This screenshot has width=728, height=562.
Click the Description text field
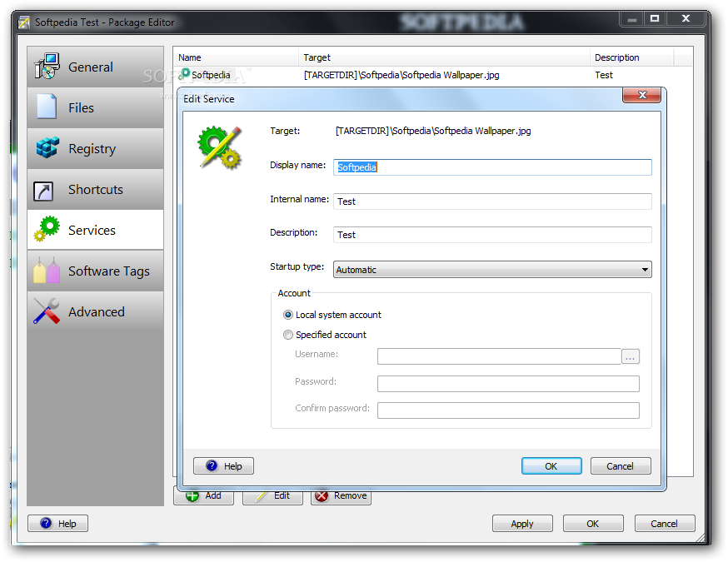[x=492, y=235]
